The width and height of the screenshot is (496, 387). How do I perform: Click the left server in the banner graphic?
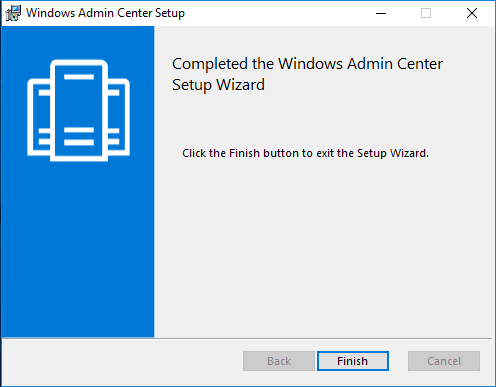click(39, 117)
